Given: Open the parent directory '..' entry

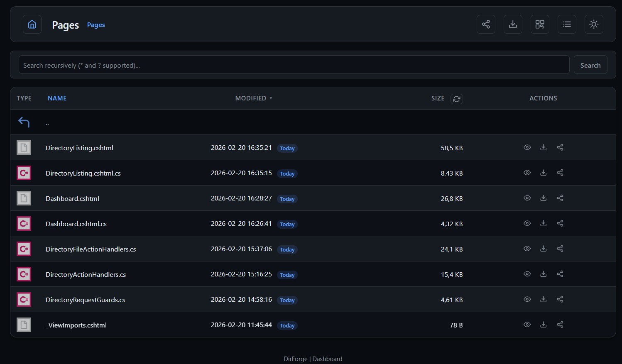Looking at the screenshot, I should [x=47, y=123].
